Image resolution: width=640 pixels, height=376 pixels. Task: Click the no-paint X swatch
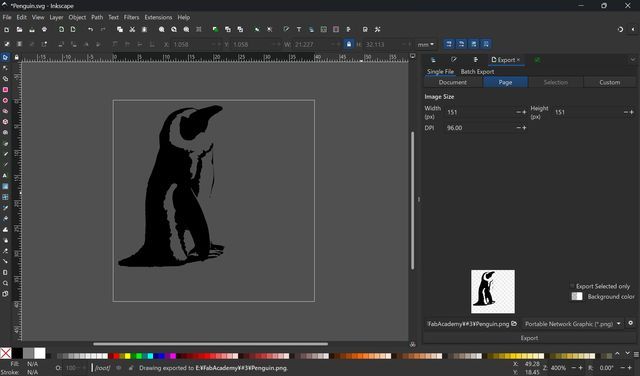[6, 353]
